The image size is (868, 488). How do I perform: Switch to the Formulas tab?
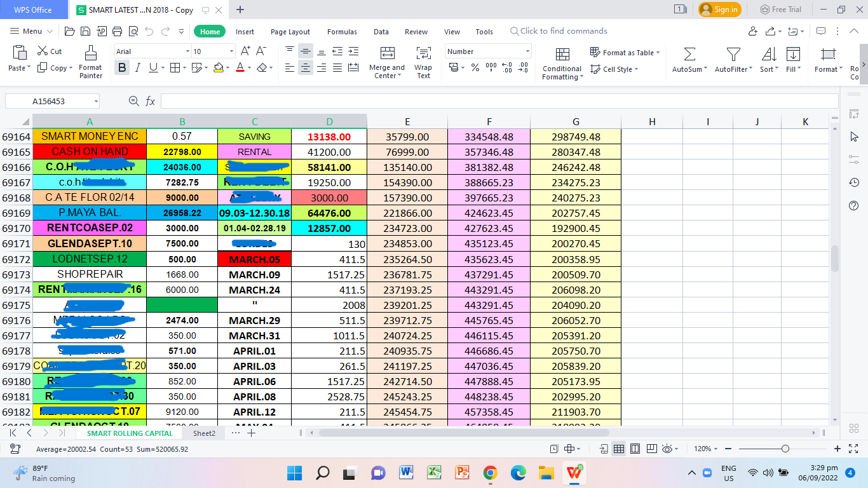(x=342, y=32)
